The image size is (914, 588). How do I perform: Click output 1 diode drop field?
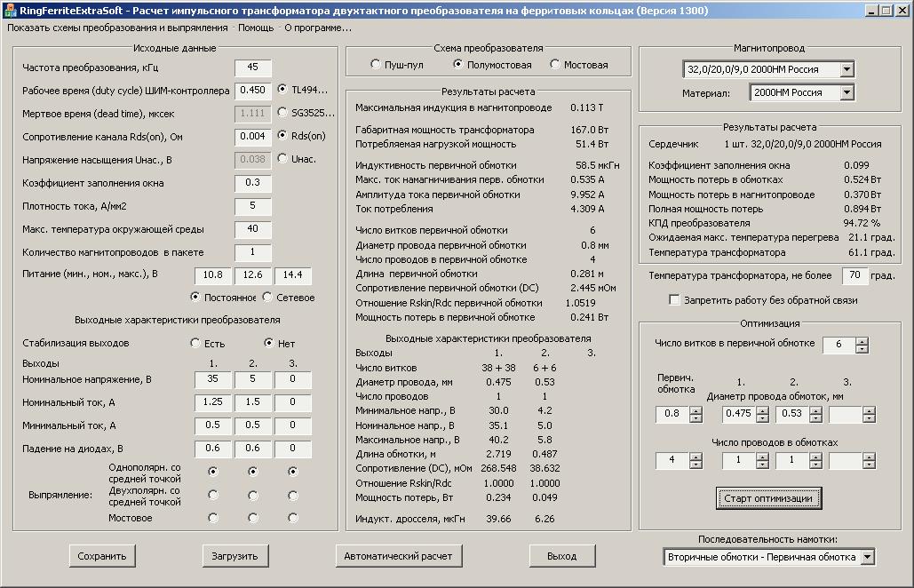[x=213, y=449]
